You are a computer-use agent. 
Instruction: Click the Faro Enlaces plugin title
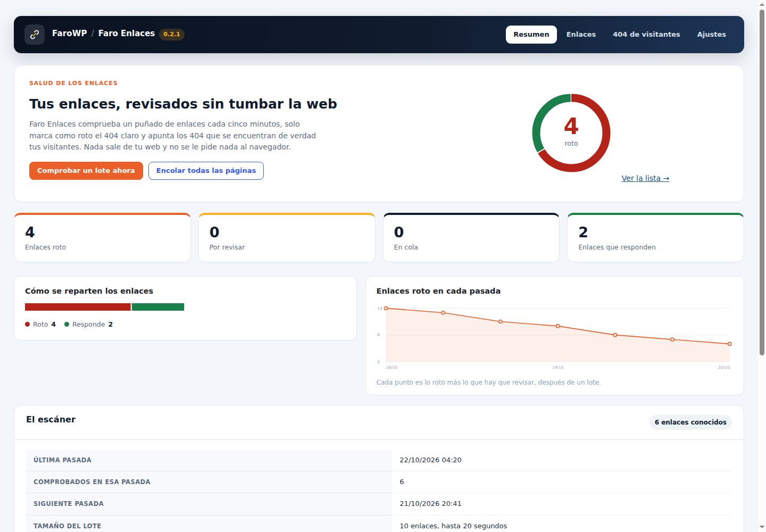pos(127,34)
